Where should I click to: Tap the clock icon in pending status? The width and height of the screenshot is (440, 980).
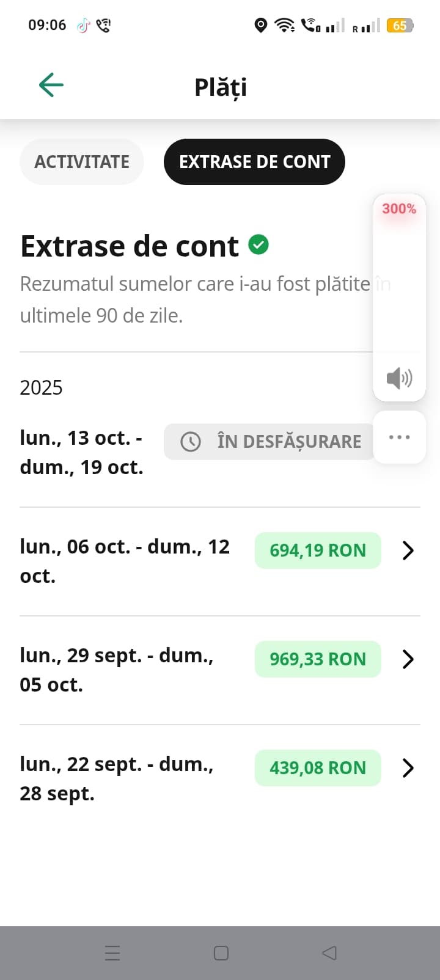tap(191, 442)
